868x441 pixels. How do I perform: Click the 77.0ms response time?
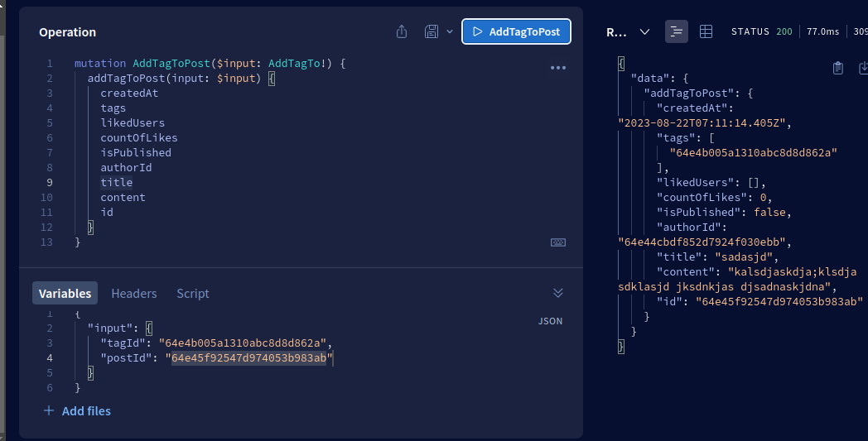click(x=822, y=31)
